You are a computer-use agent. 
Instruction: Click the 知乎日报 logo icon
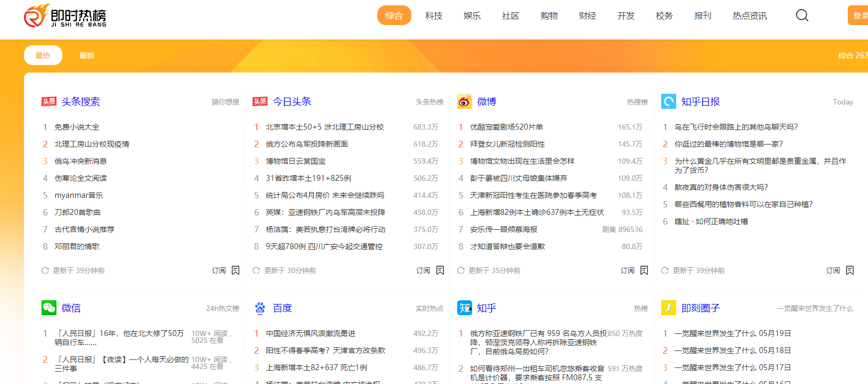pos(669,101)
